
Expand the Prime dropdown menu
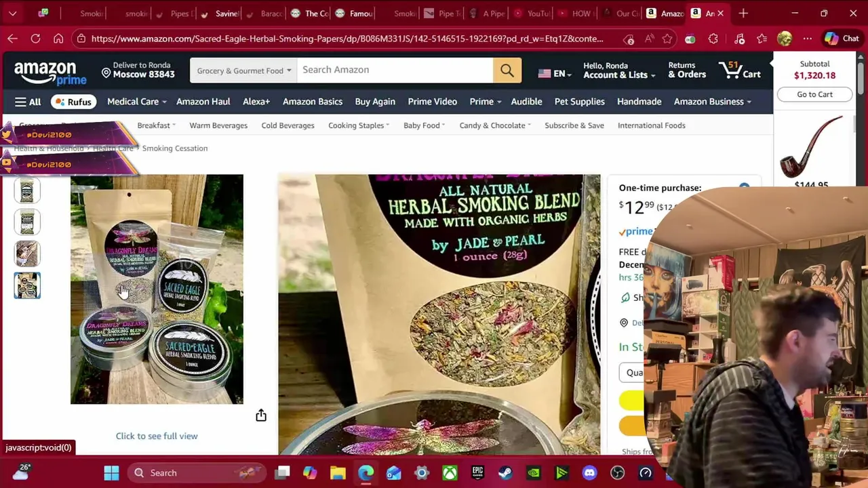pos(486,102)
